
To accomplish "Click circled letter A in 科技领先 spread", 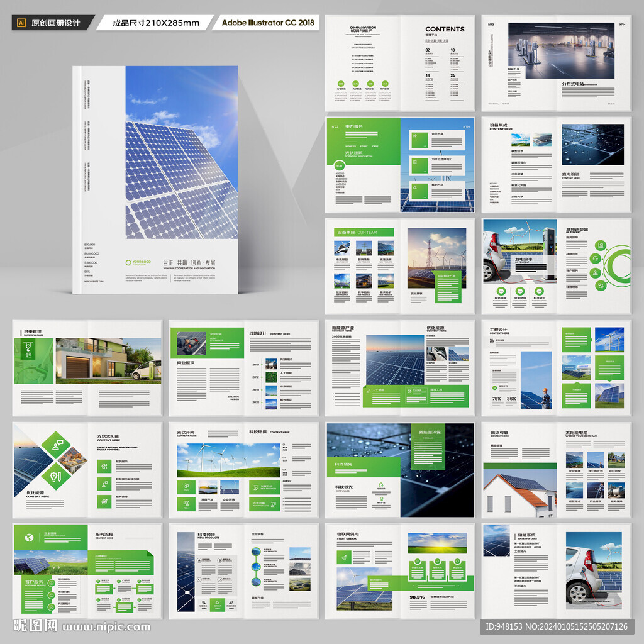I will pos(199,560).
